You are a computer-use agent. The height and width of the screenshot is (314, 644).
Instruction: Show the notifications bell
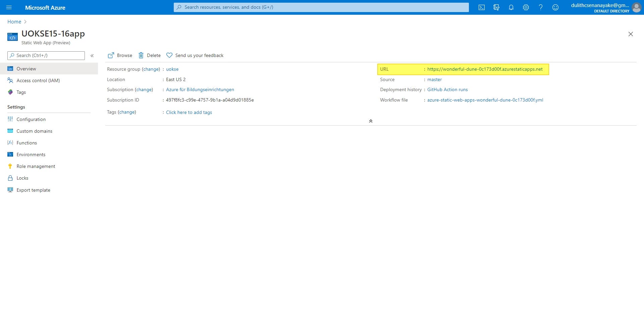[511, 7]
